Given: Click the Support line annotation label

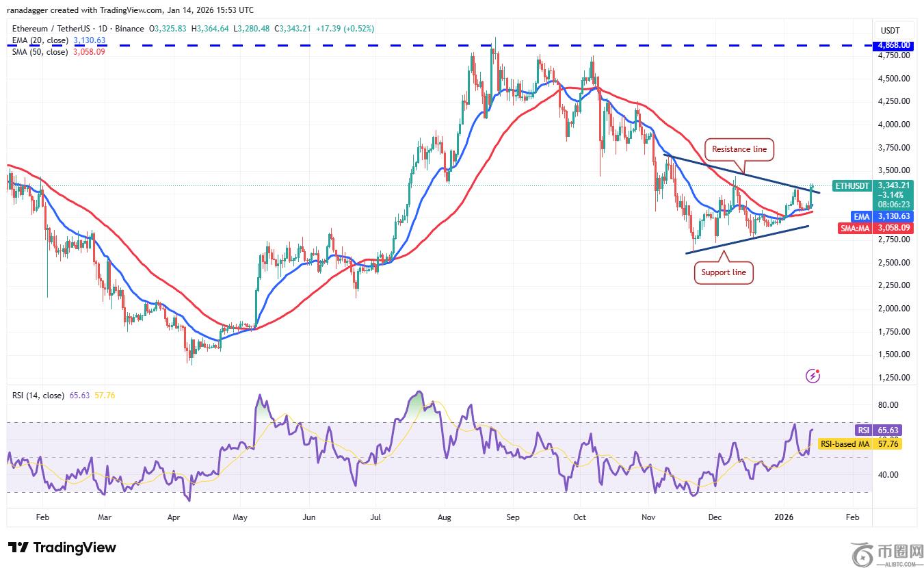Looking at the screenshot, I should coord(724,272).
